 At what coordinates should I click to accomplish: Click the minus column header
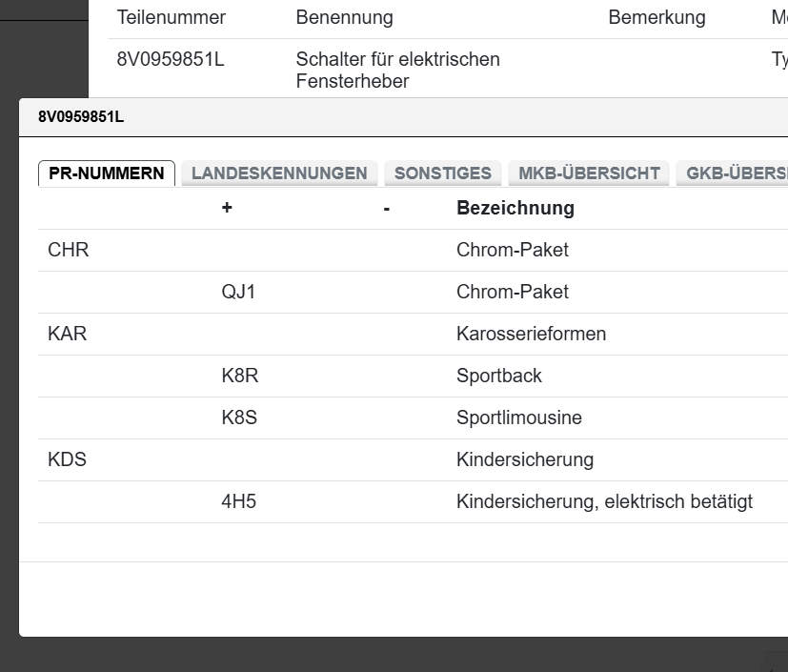point(386,208)
